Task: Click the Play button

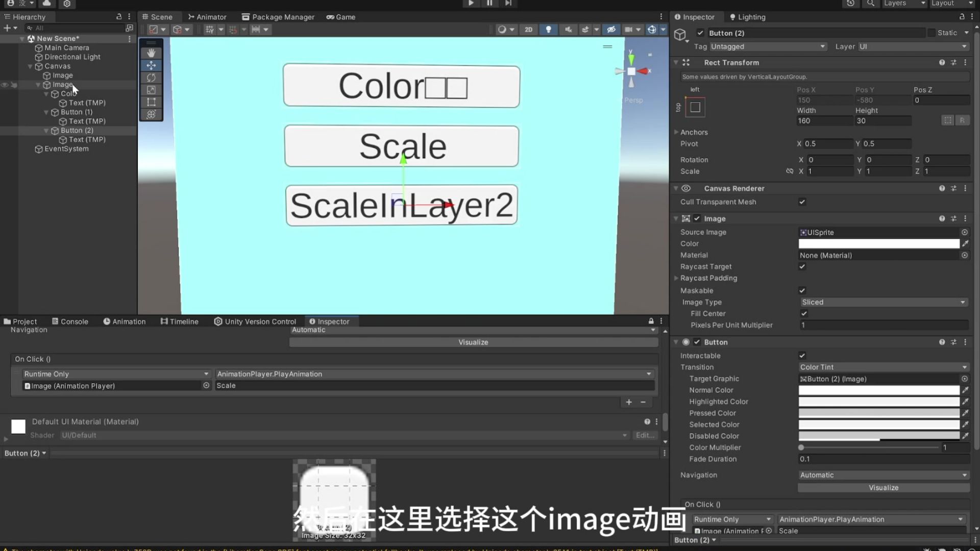Action: (x=471, y=3)
